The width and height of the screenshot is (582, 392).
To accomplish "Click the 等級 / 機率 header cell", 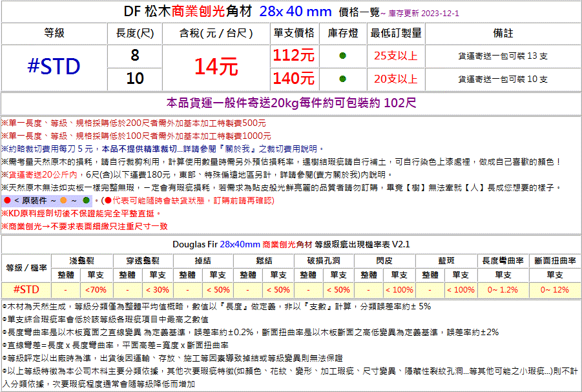I will click(x=26, y=267).
